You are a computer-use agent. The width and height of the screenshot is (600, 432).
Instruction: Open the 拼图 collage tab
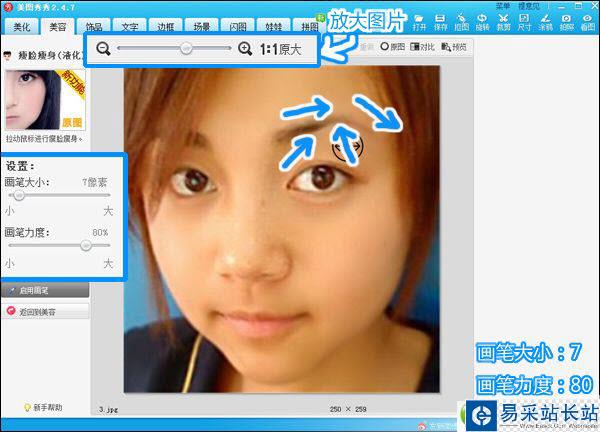pos(308,26)
